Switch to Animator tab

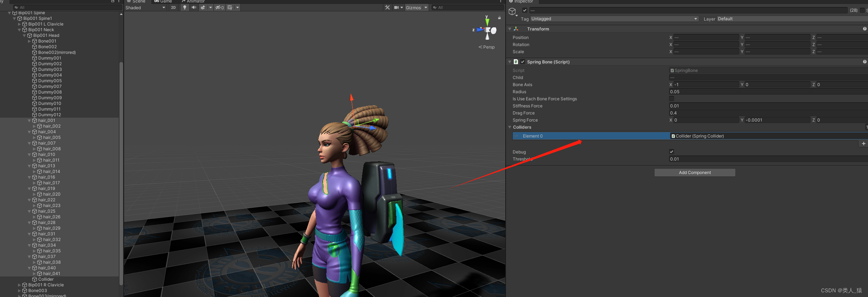(193, 1)
